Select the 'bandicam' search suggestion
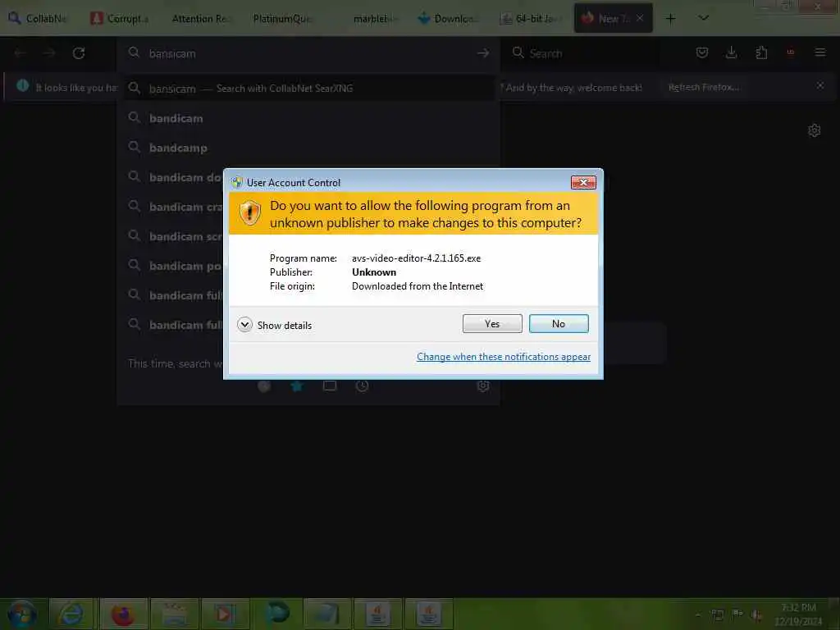This screenshot has height=630, width=840. pyautogui.click(x=308, y=118)
